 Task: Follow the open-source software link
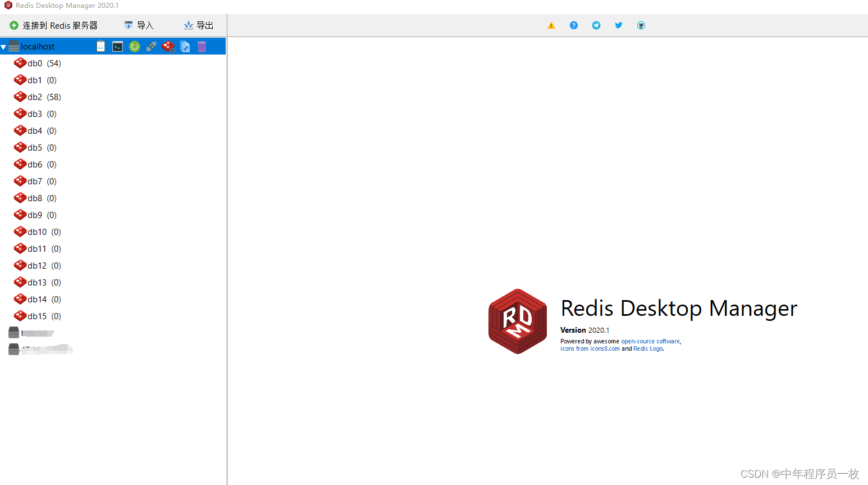(x=651, y=341)
